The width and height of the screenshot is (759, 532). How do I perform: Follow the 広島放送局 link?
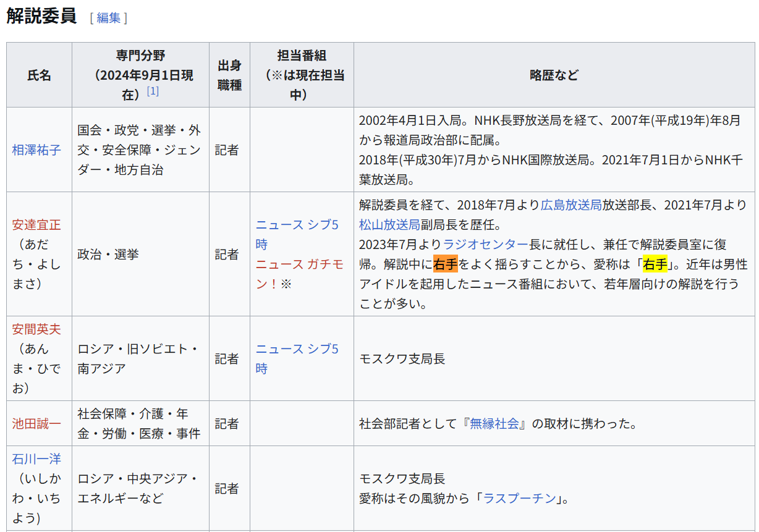click(x=571, y=205)
